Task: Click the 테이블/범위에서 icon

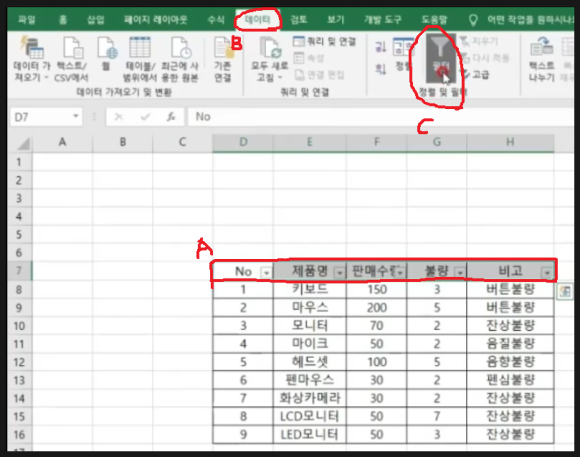Action: (x=139, y=47)
